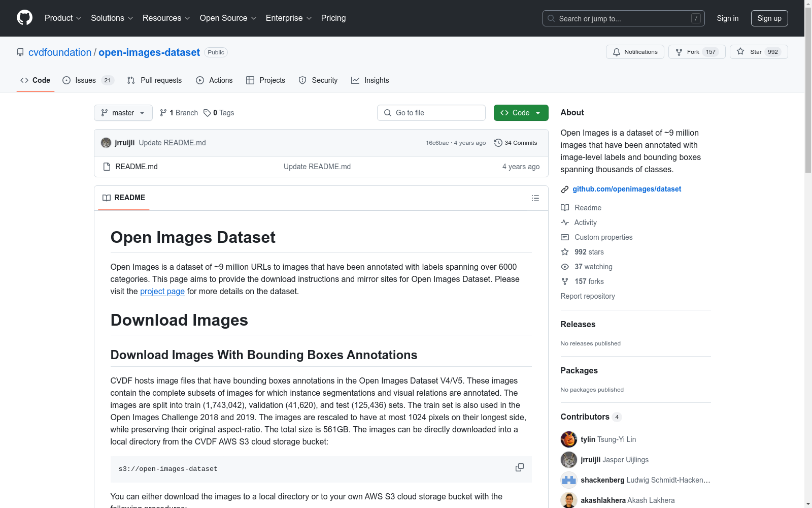This screenshot has width=812, height=508.
Task: Click the Sign in link
Action: click(727, 18)
